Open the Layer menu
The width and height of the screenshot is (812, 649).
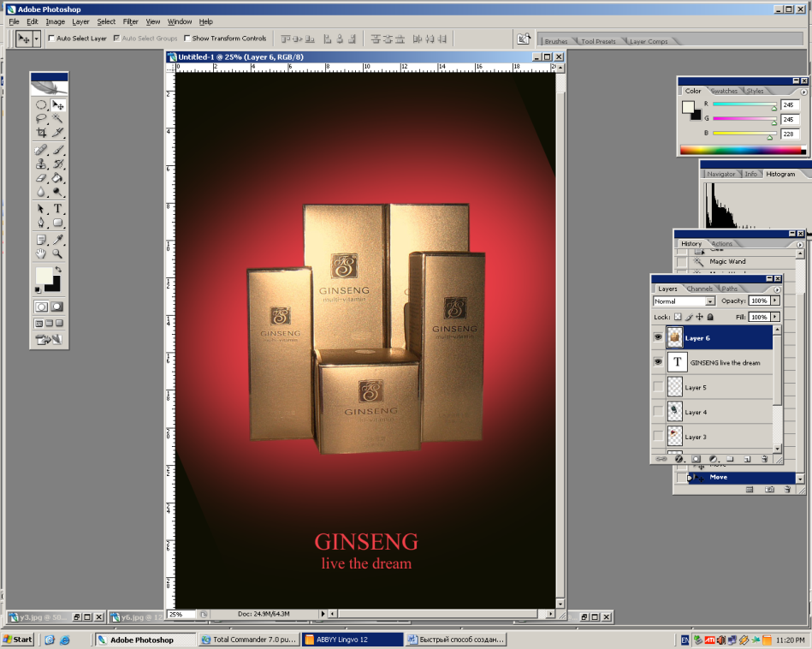tap(80, 21)
